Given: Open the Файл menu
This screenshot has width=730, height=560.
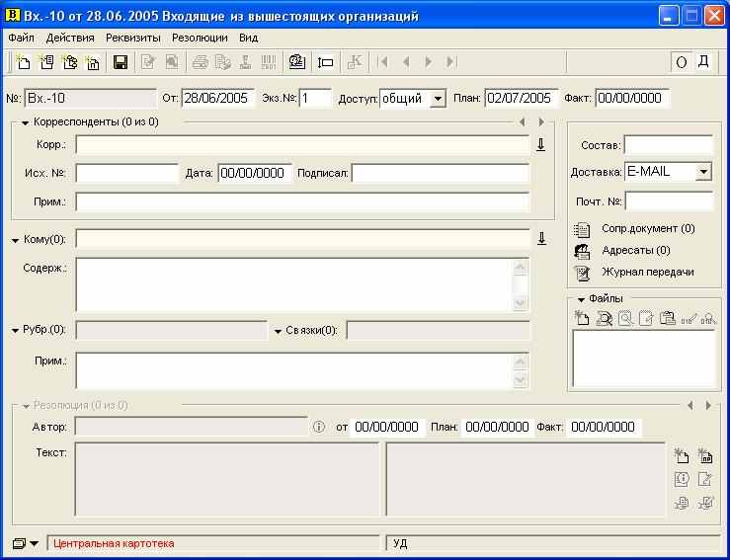Looking at the screenshot, I should 22,38.
